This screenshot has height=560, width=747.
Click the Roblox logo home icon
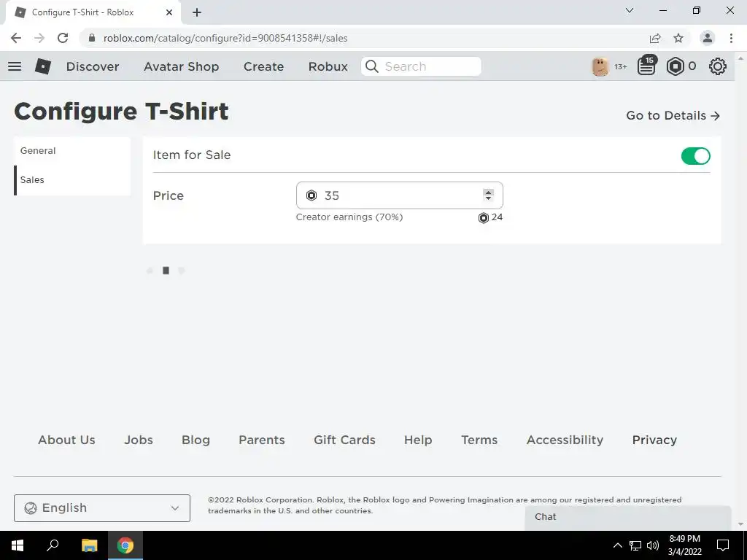click(43, 66)
